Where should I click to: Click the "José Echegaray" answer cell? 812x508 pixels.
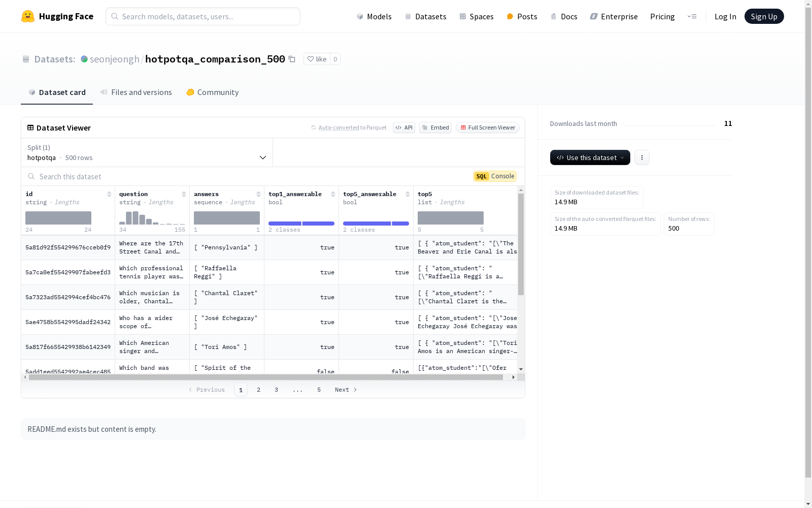point(227,322)
